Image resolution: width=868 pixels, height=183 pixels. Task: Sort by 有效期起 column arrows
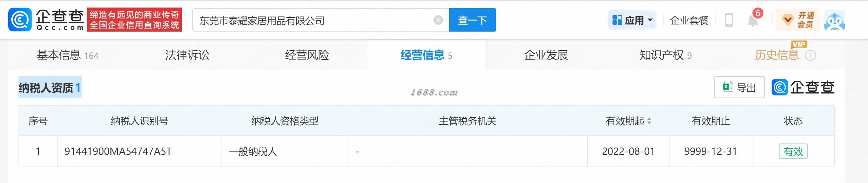pyautogui.click(x=649, y=121)
